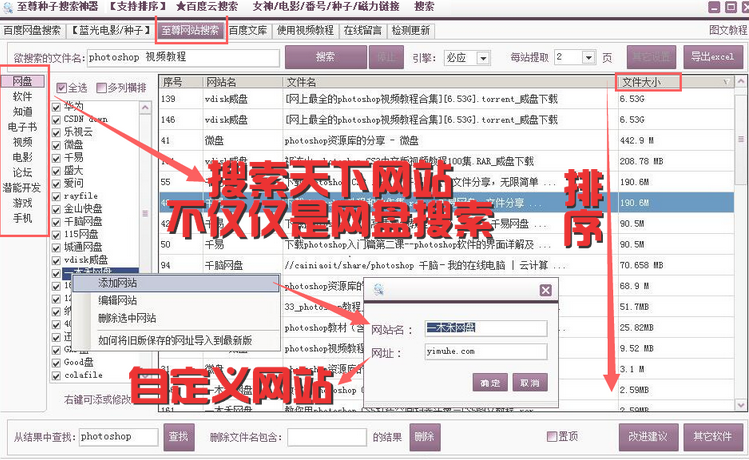The image size is (749, 460).
Task: Select the 论坛 category in sidebar
Action: [22, 172]
